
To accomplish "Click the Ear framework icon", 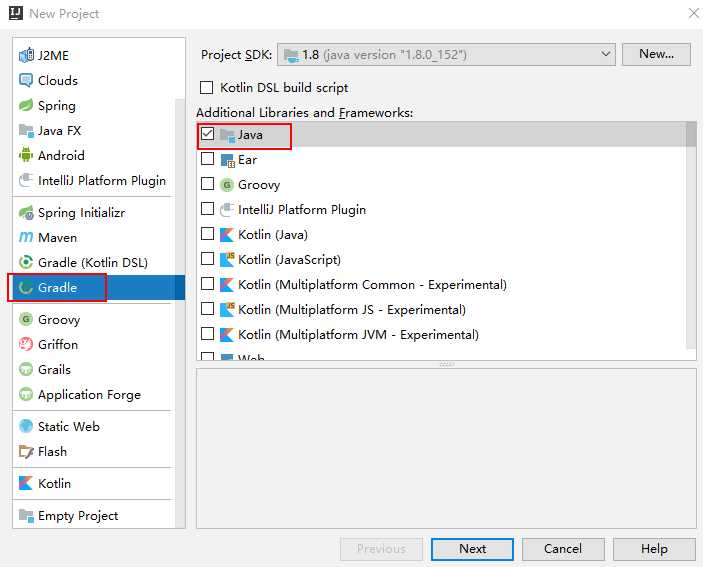I will click(x=227, y=160).
